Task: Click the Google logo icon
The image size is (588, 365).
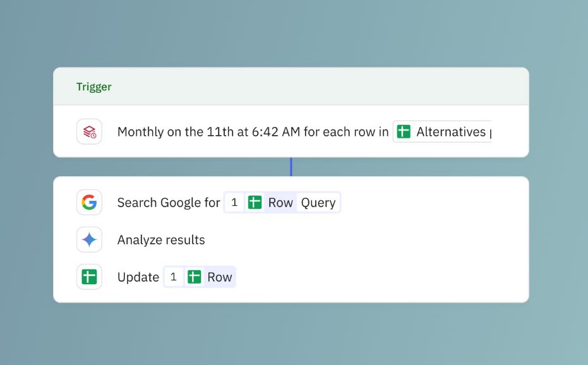Action: [x=89, y=202]
